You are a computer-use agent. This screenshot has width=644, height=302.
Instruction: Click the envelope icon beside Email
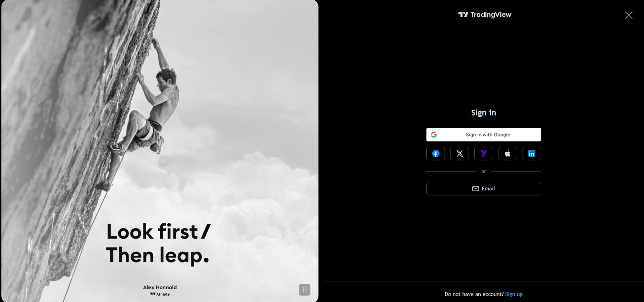click(476, 189)
